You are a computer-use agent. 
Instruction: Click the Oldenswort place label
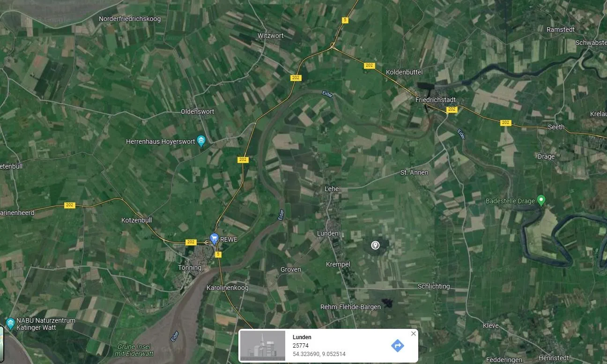point(198,111)
